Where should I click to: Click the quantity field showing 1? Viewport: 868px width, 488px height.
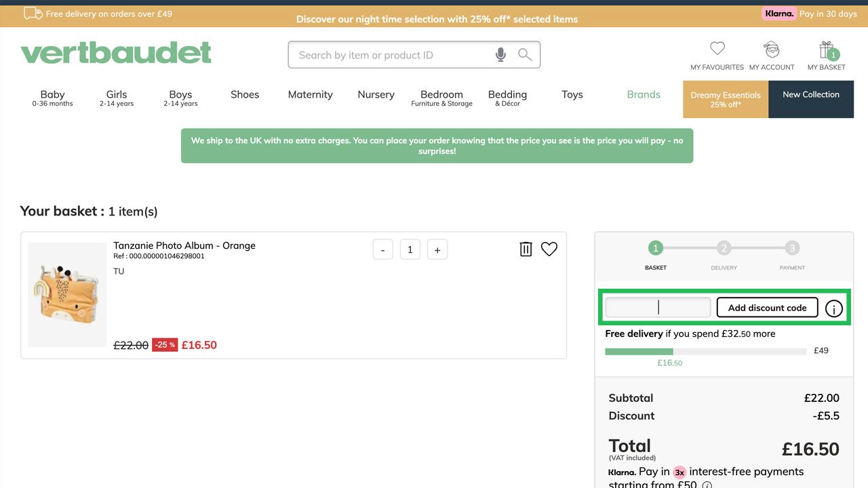point(410,249)
